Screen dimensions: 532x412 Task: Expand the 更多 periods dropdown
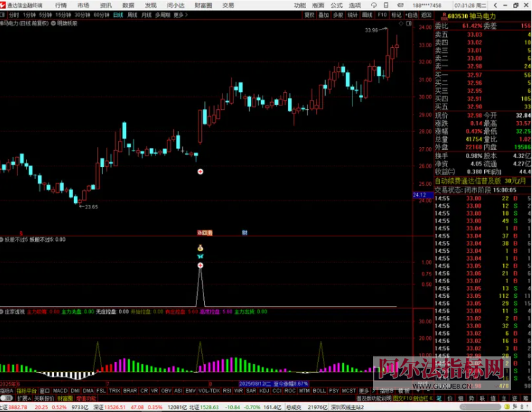click(180, 14)
